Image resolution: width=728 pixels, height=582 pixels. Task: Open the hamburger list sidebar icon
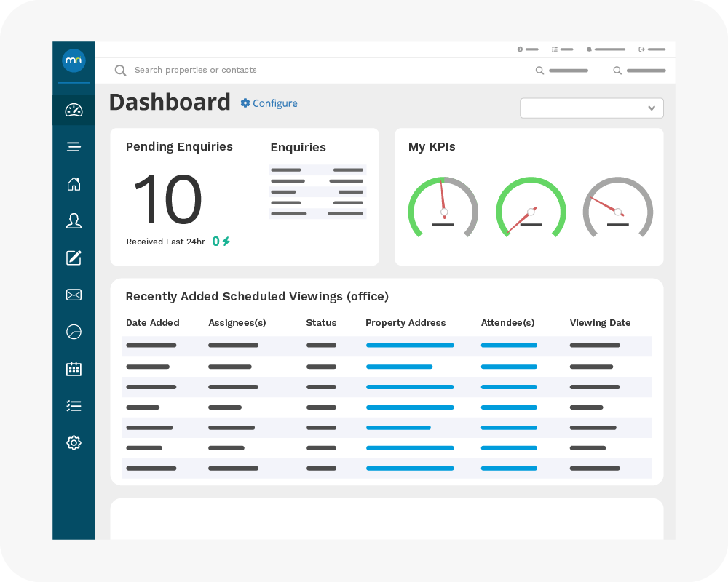pos(74,147)
